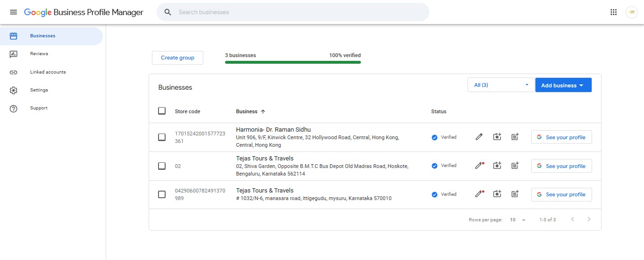
Task: Click the search magnifier icon
Action: tap(167, 12)
